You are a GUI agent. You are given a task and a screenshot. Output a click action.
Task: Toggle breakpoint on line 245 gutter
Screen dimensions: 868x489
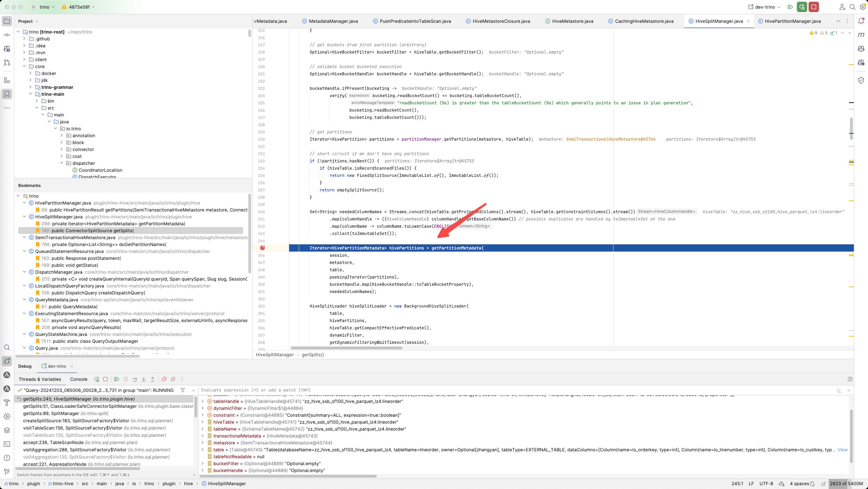click(x=263, y=248)
